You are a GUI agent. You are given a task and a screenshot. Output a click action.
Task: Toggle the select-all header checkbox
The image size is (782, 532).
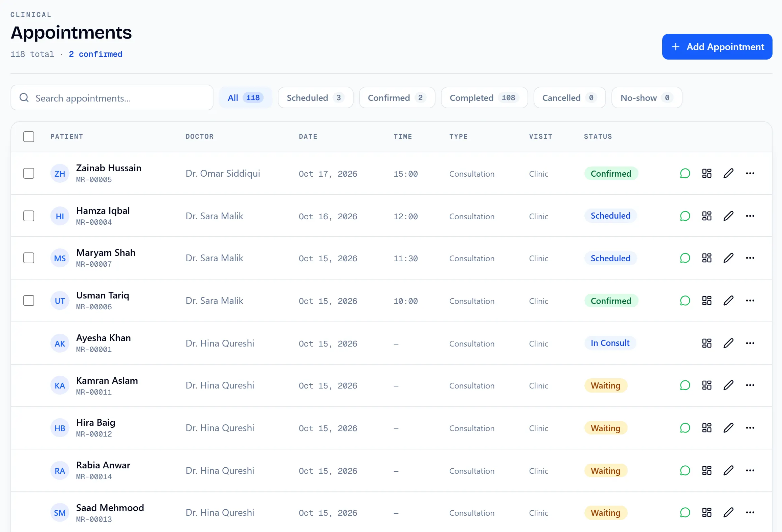[x=29, y=137]
